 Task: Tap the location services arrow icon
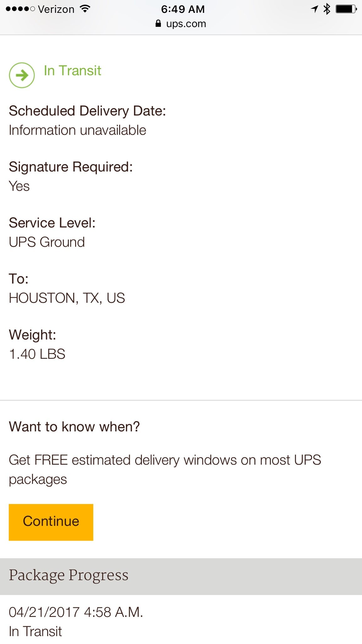[315, 9]
